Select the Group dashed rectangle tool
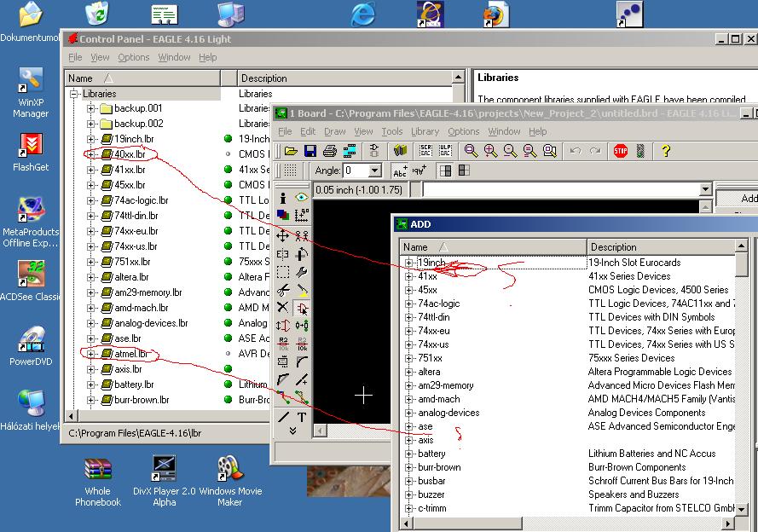The image size is (758, 532). coord(283,273)
